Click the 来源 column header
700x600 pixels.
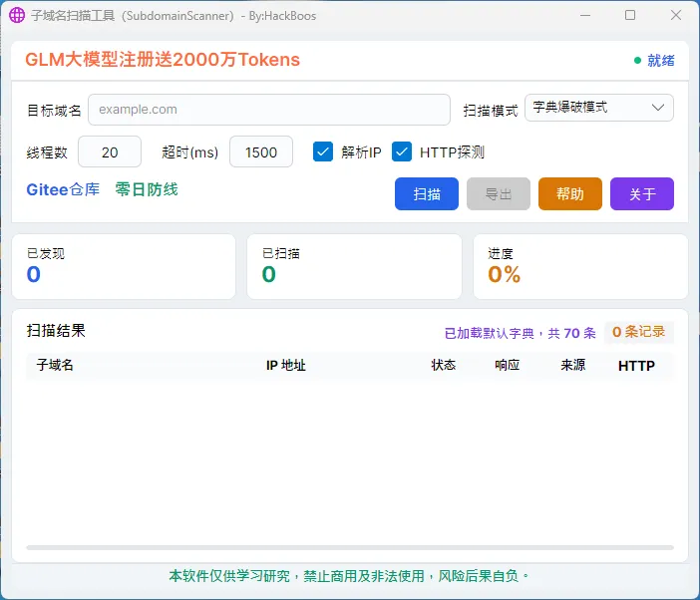tap(572, 365)
